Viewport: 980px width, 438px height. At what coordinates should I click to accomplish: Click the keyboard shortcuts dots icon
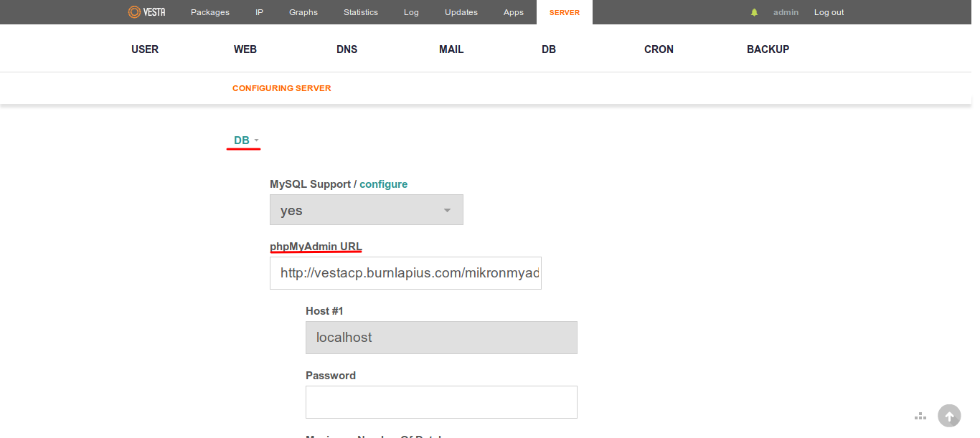920,416
